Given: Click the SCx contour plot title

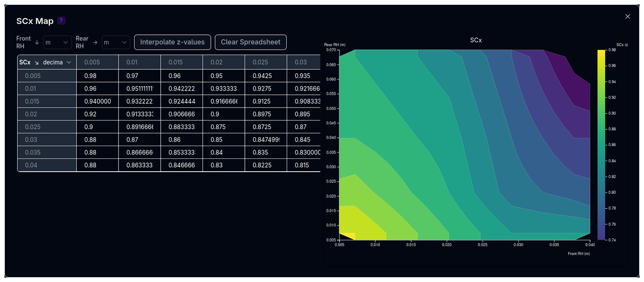Looking at the screenshot, I should 476,40.
